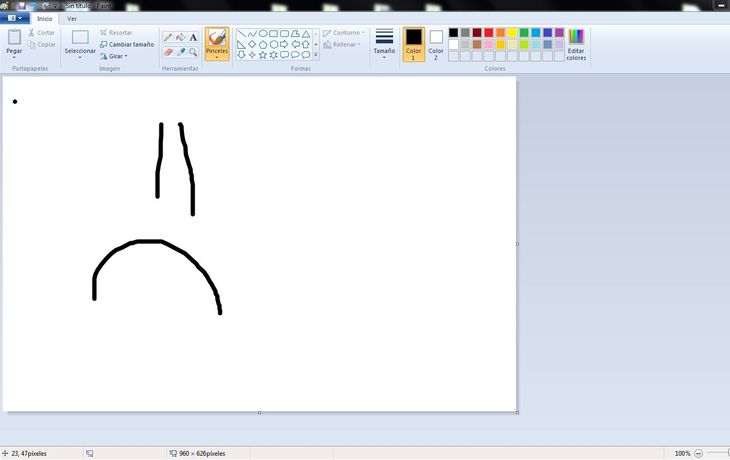
Task: Expand the full Formas shapes gallery
Action: point(316,55)
